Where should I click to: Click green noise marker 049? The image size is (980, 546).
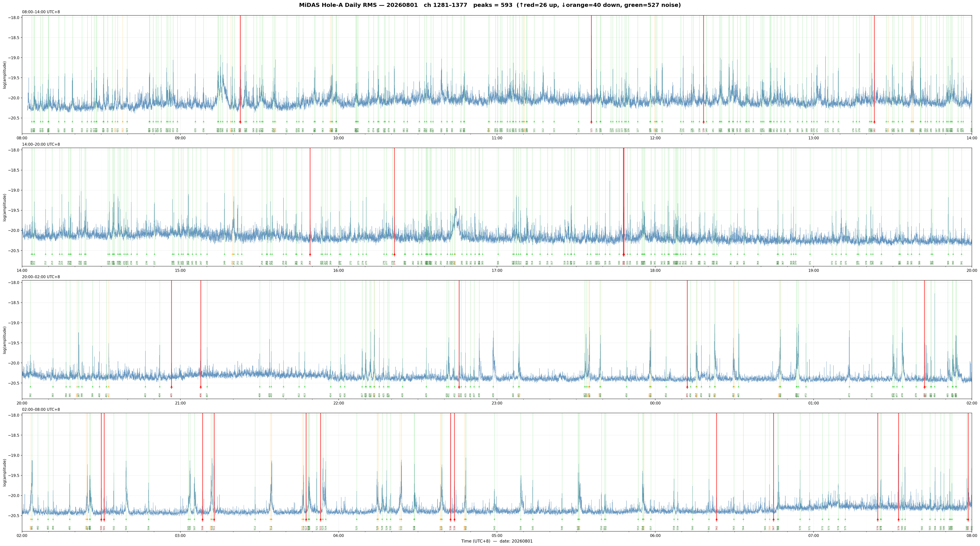[253, 122]
